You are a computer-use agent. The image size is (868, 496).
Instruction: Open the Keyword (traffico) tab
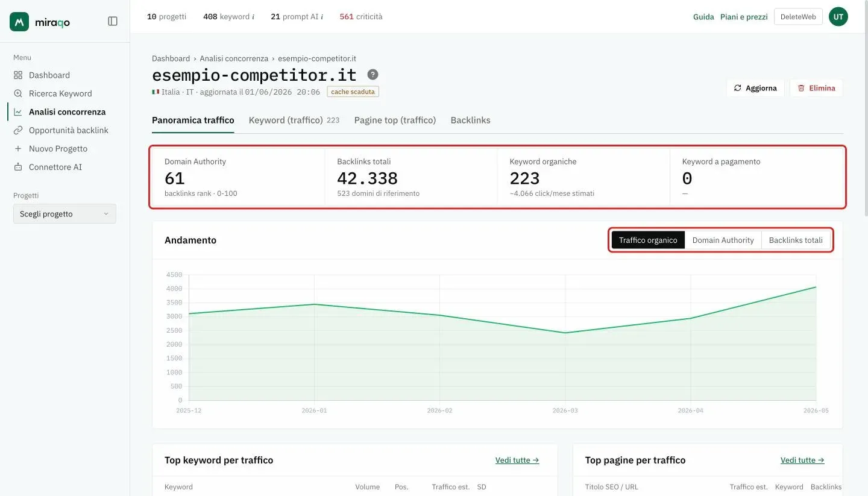pyautogui.click(x=294, y=120)
